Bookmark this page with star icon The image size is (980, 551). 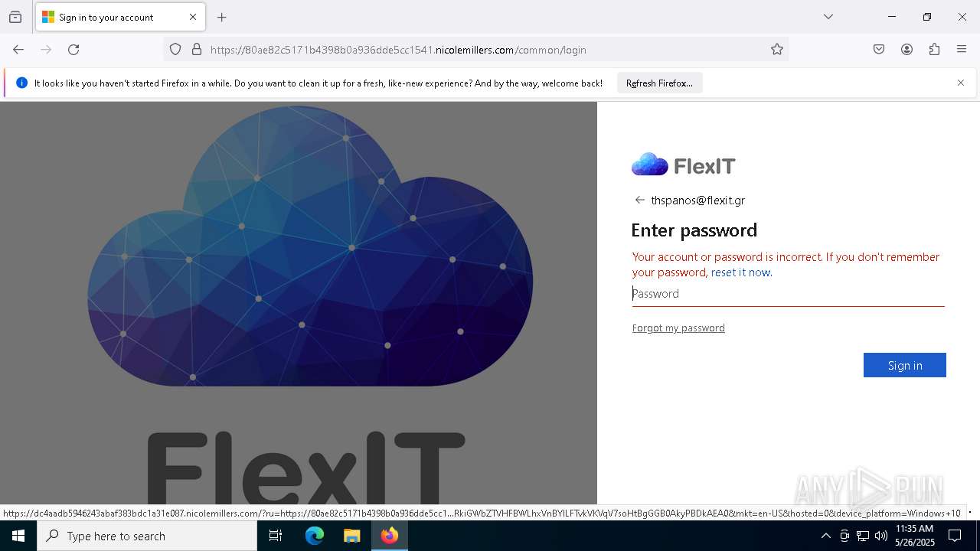pyautogui.click(x=777, y=50)
